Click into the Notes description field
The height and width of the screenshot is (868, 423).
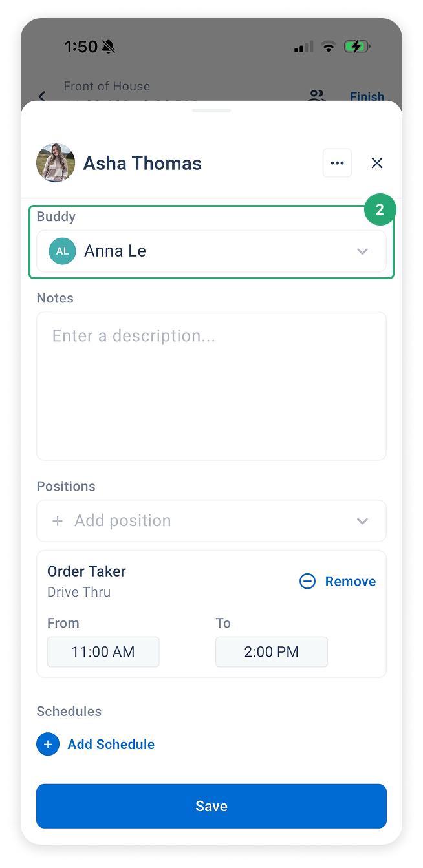click(x=211, y=386)
